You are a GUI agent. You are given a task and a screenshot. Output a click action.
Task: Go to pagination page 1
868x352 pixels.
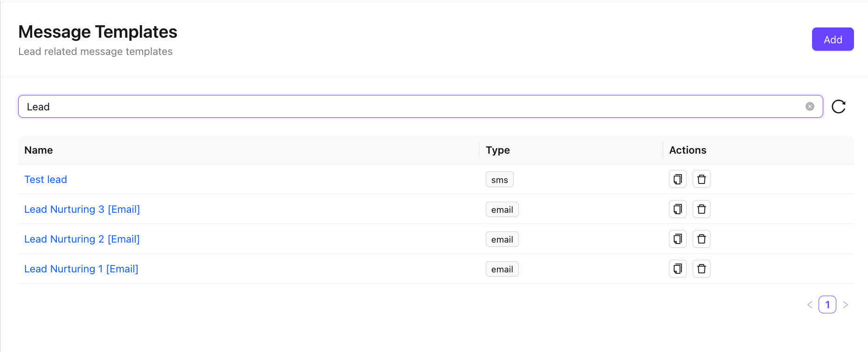827,305
